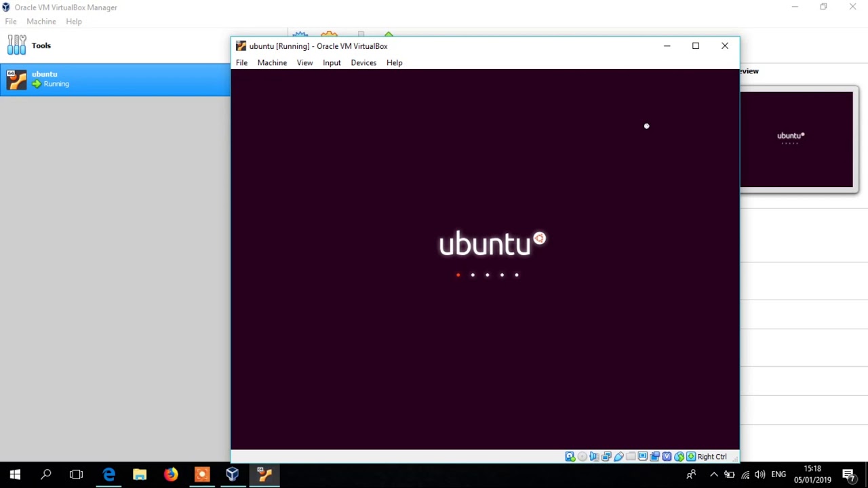Viewport: 868px width, 488px height.
Task: Click the VirtualBox Manager title bar icon
Action: coord(6,7)
